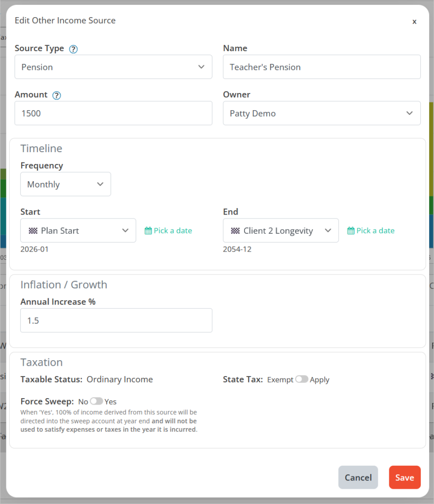Open the Source Type Pension dropdown

pyautogui.click(x=113, y=67)
